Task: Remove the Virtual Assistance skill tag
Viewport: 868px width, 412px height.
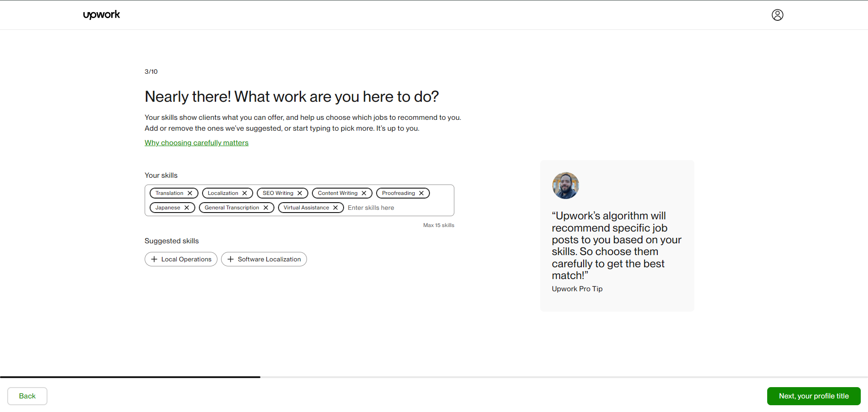Action: [x=335, y=208]
